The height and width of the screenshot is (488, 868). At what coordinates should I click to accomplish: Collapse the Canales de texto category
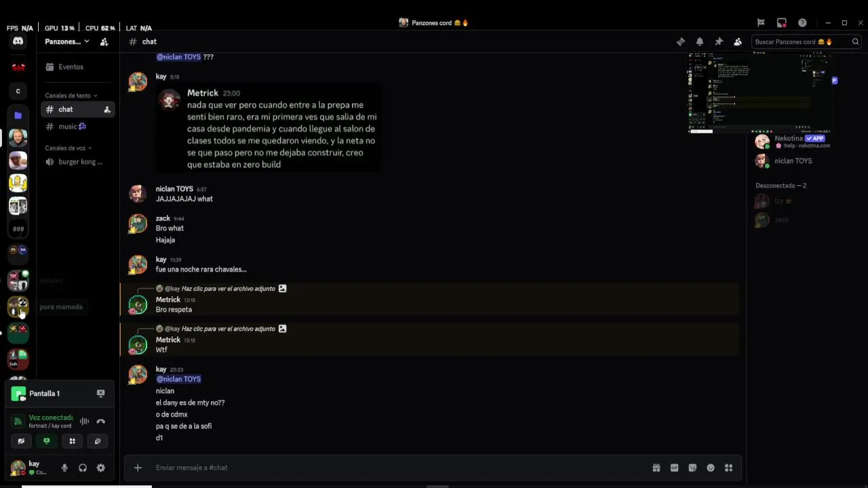point(71,96)
